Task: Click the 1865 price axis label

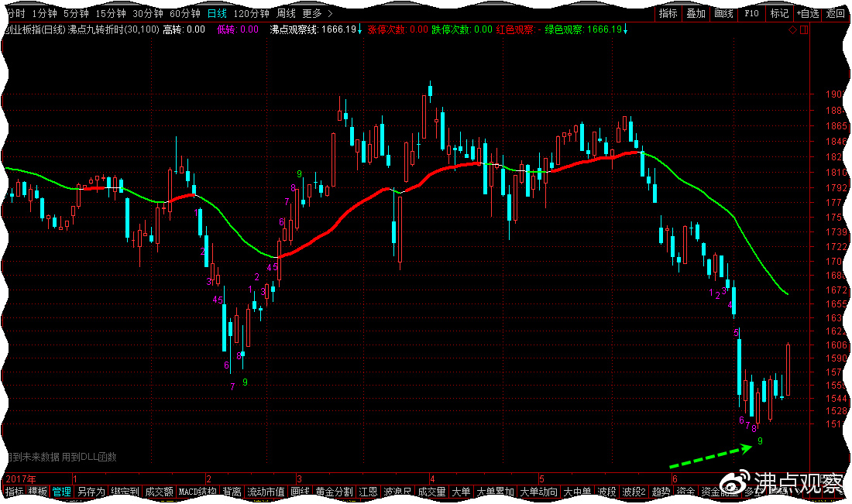Action: [836, 126]
